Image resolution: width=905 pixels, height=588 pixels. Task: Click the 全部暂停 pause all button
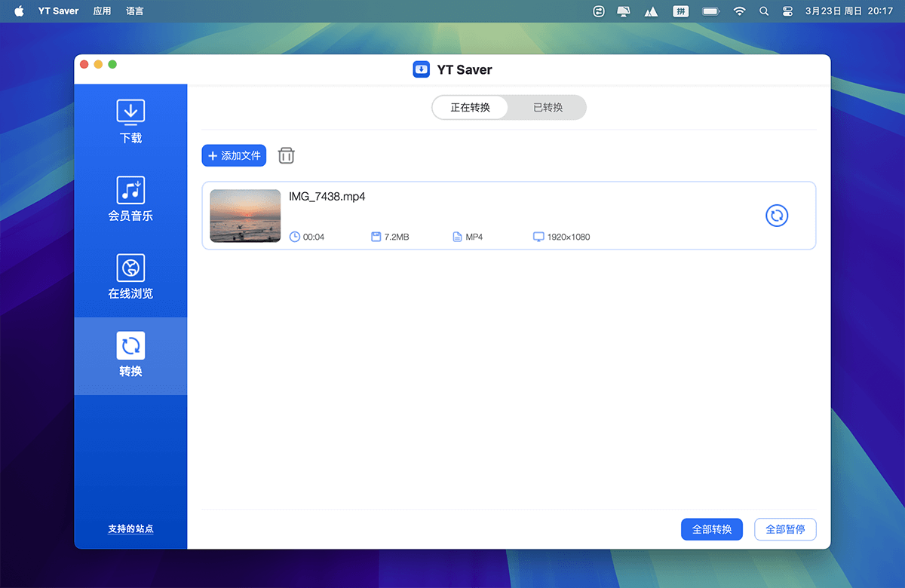[x=785, y=529]
